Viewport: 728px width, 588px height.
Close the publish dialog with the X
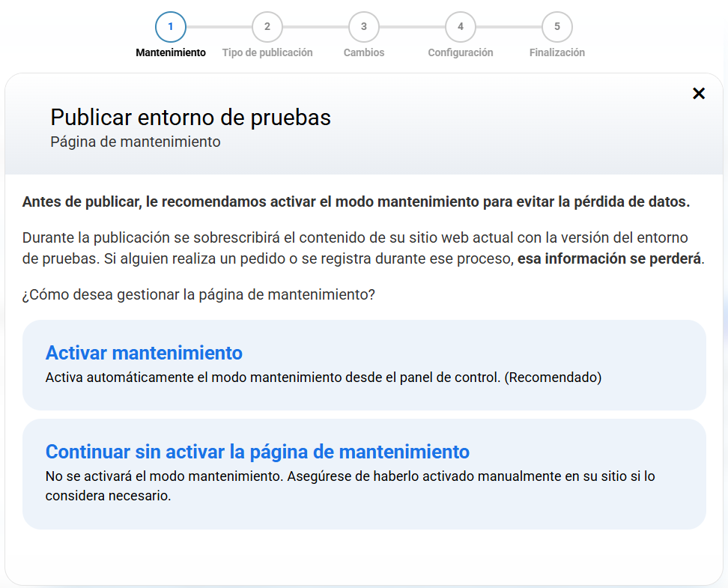pyautogui.click(x=698, y=94)
